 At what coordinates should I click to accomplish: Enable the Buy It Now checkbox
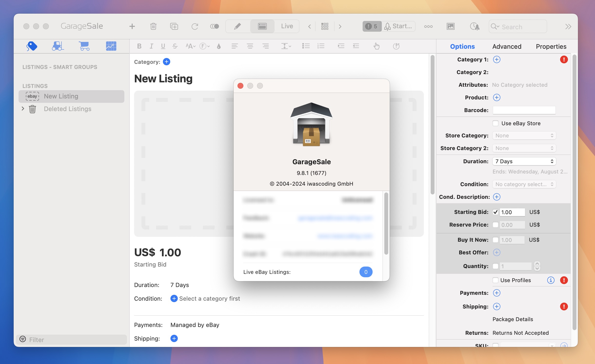point(495,240)
